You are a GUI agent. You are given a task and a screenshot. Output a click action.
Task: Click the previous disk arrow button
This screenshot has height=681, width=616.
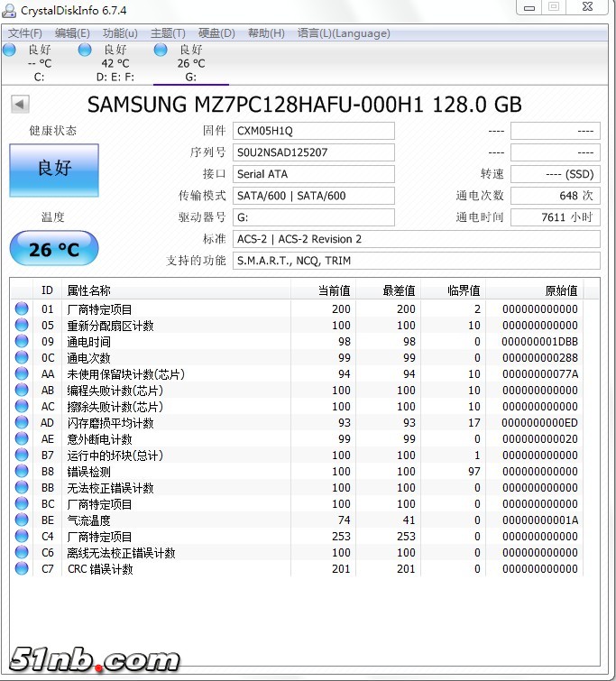pyautogui.click(x=19, y=104)
